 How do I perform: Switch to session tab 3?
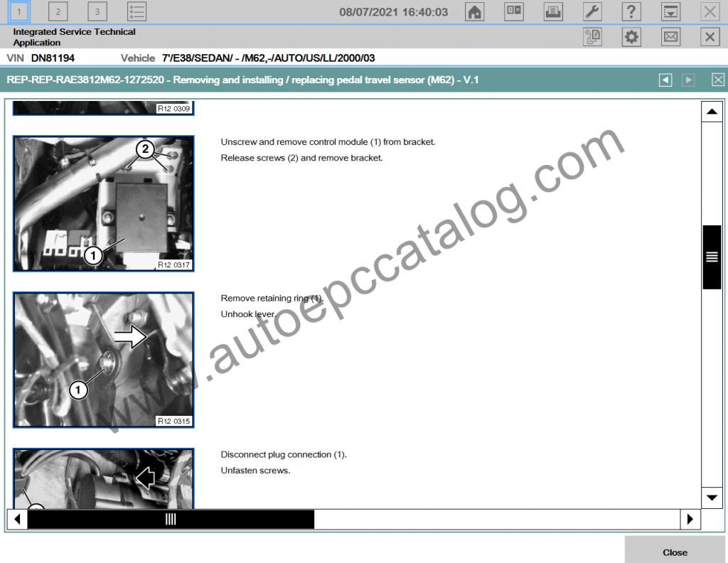97,11
